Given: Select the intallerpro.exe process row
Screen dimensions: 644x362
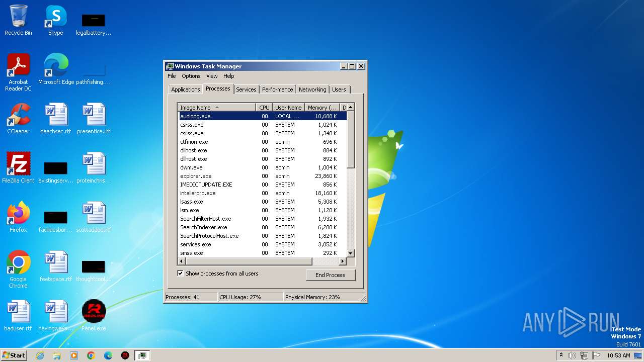Looking at the screenshot, I should [x=262, y=193].
